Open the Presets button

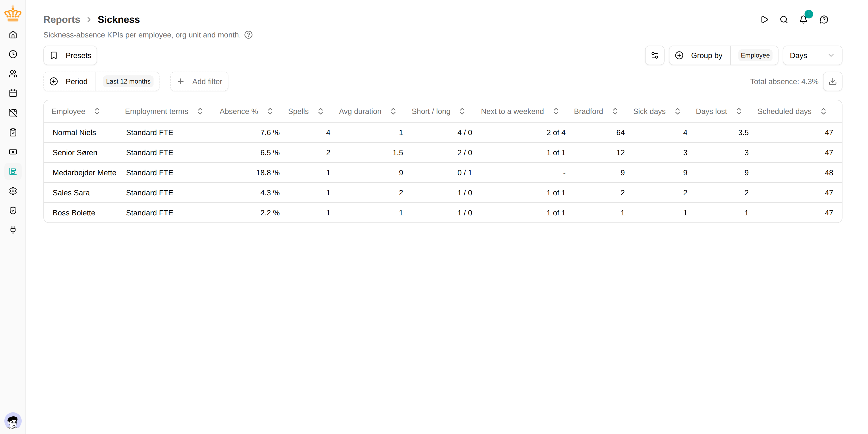click(70, 56)
